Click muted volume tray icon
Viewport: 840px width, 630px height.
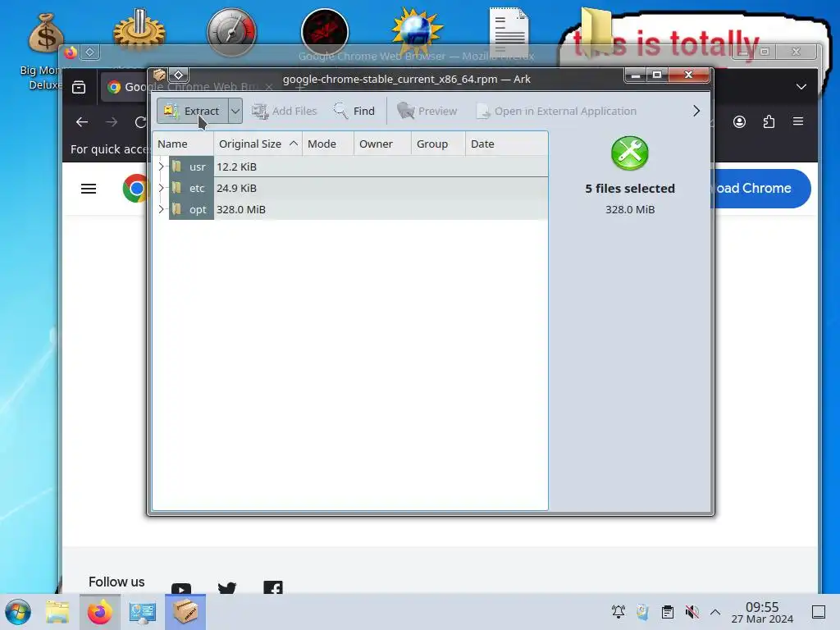[692, 612]
